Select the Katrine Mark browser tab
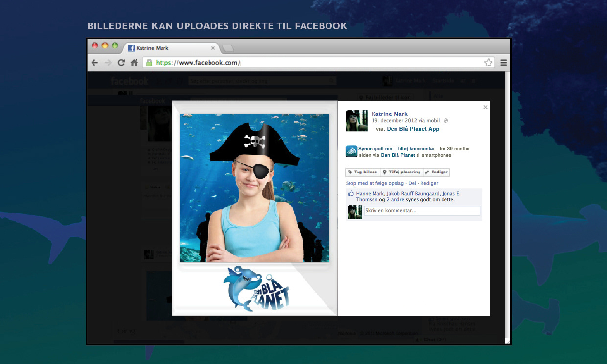 click(x=171, y=48)
